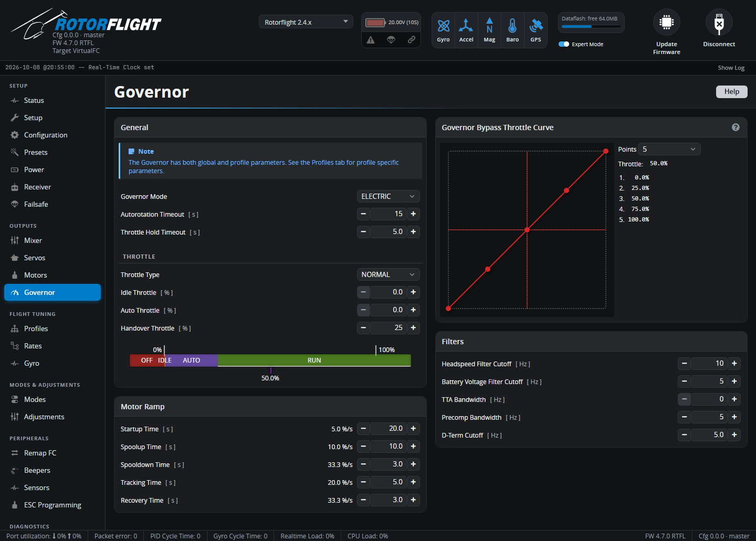Increase the Autorotation Timeout value
Image resolution: width=756 pixels, height=541 pixels.
point(413,214)
